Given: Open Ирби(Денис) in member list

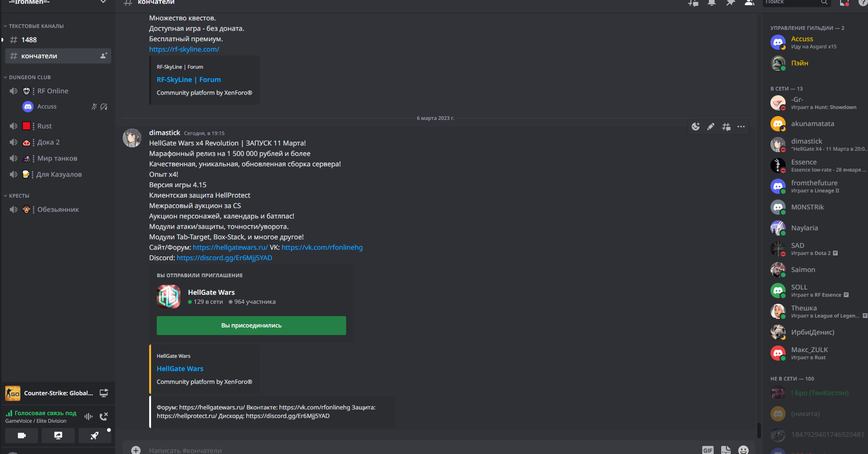Looking at the screenshot, I should click(x=817, y=332).
